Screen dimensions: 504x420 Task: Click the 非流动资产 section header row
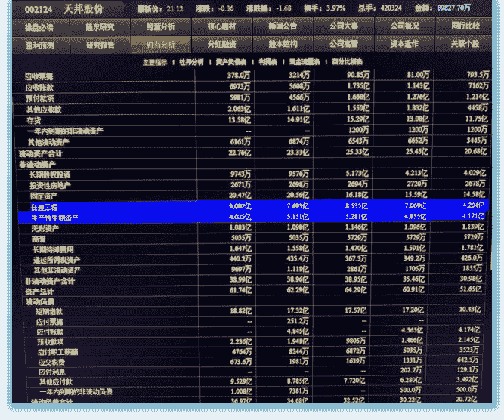pyautogui.click(x=39, y=163)
